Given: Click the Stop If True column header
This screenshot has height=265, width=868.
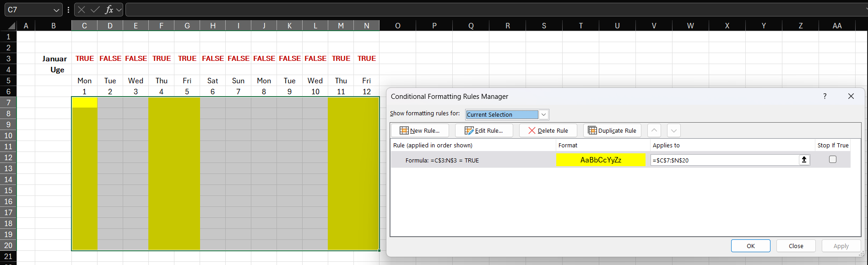Looking at the screenshot, I should [833, 145].
